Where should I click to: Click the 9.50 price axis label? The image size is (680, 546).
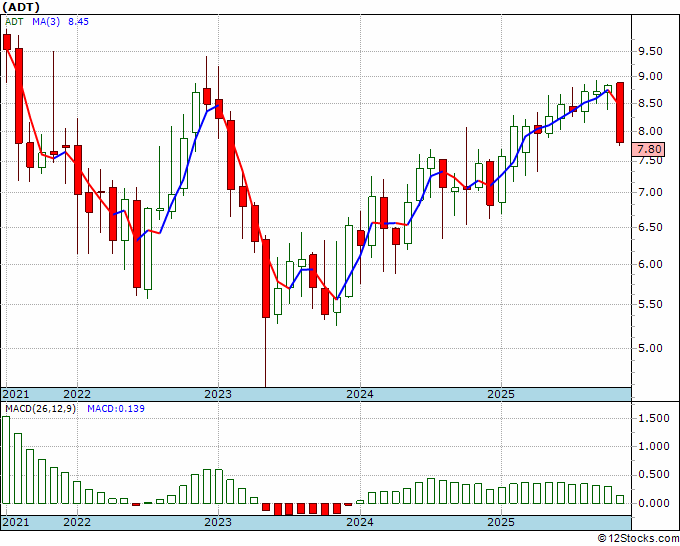pos(650,51)
